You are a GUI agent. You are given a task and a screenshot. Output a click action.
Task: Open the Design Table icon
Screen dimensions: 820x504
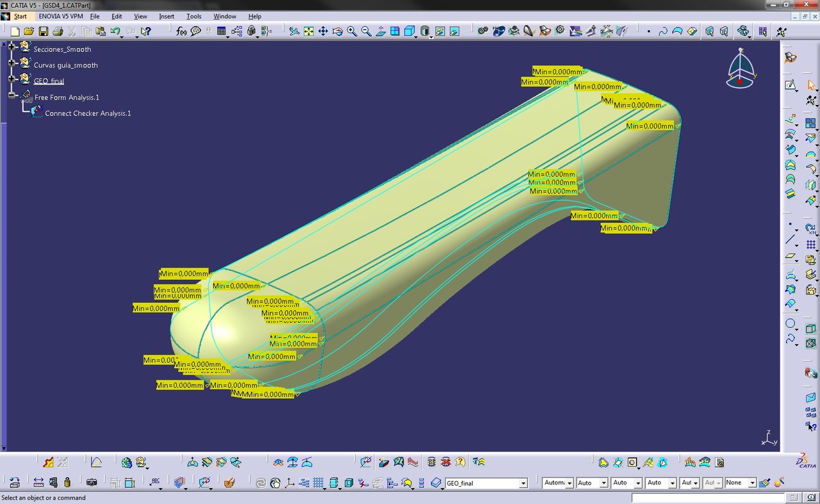[222, 31]
